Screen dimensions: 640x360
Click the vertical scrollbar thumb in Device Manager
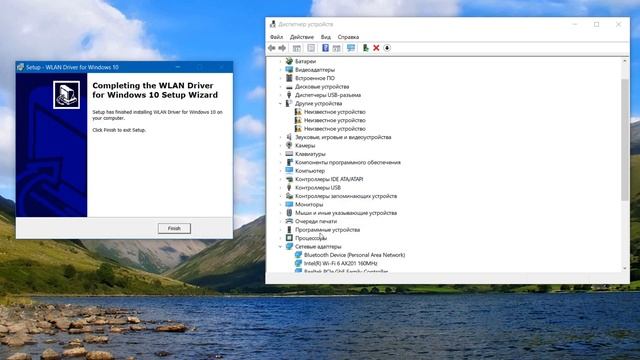click(624, 140)
